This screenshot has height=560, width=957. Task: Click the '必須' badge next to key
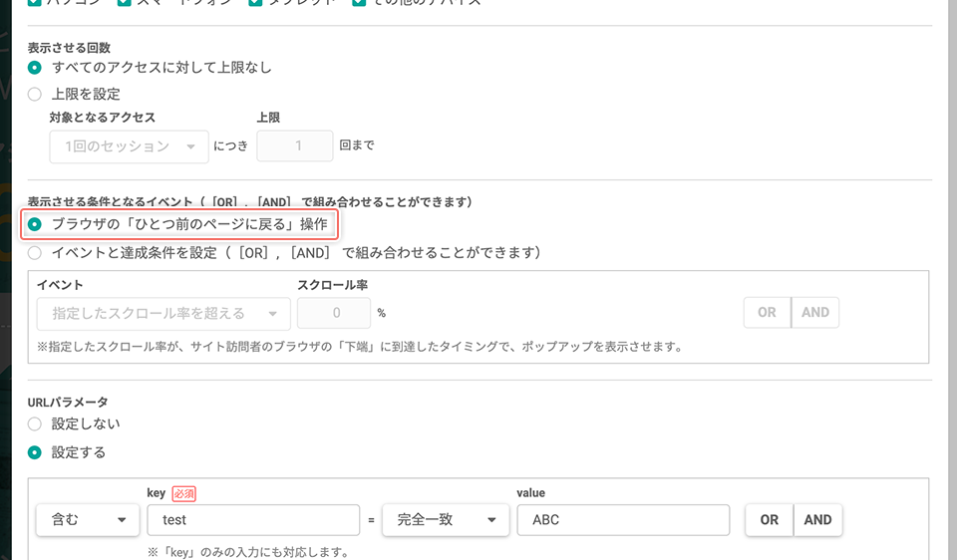point(183,493)
